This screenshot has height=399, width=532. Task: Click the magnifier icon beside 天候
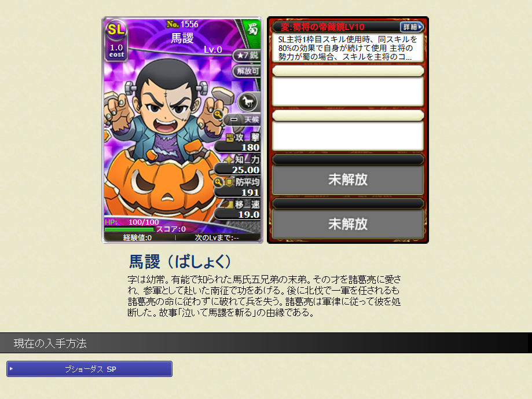[x=218, y=115]
